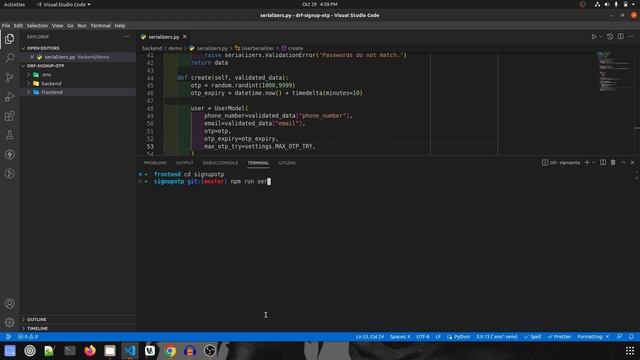Open editor More Actions ellipsis
The height and width of the screenshot is (360, 640).
[631, 36]
